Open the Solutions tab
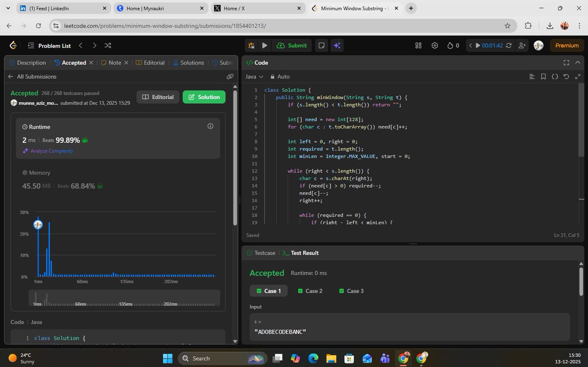588x367 pixels. (x=188, y=62)
